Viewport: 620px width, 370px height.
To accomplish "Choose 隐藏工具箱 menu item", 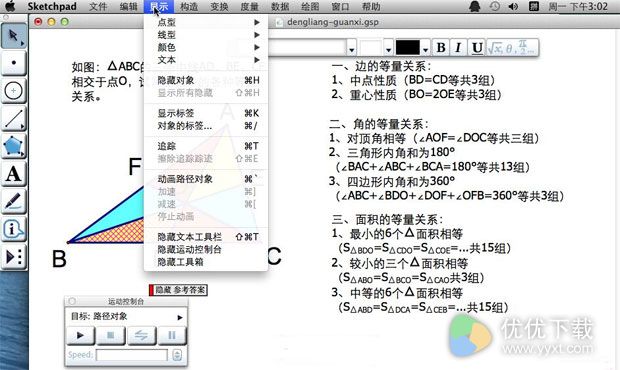I will [206, 262].
